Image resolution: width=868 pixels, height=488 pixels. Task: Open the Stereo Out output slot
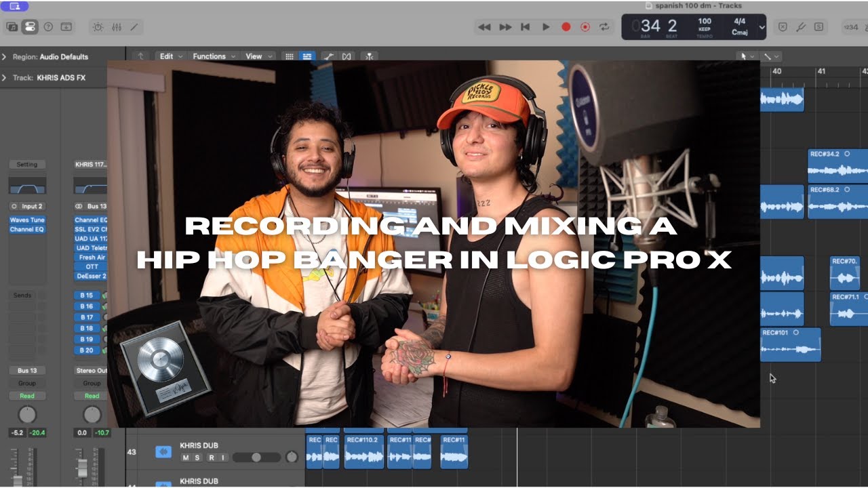point(91,371)
